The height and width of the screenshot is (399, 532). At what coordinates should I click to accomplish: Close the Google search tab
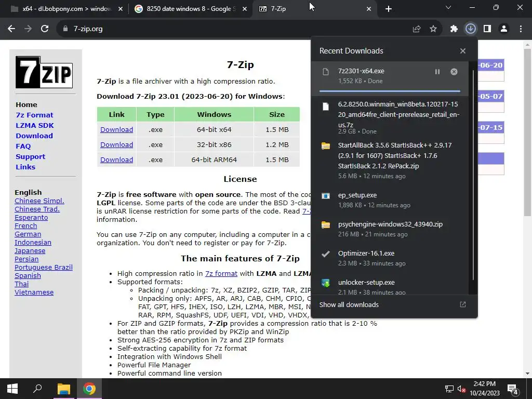tap(245, 9)
